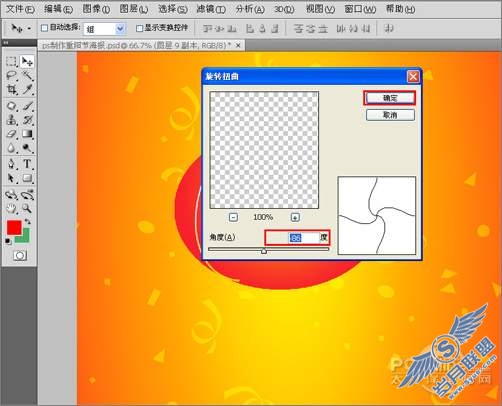Select the Crop tool

coord(11,89)
